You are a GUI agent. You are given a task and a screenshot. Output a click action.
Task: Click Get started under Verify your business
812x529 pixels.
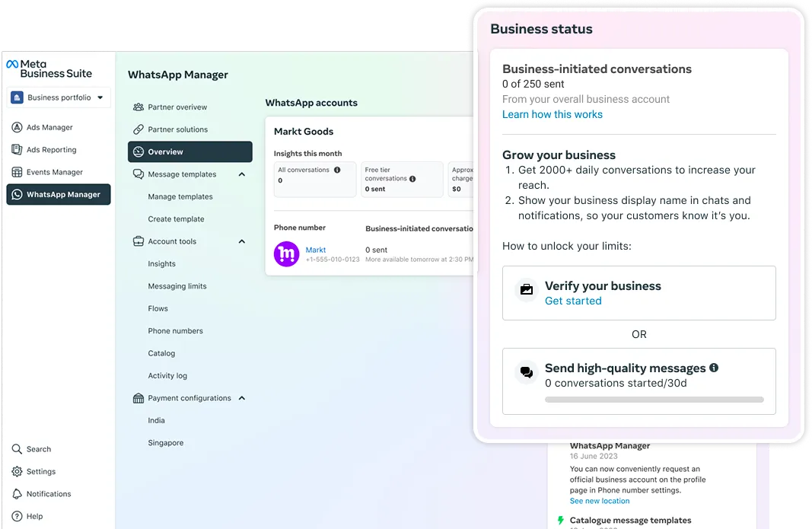click(x=573, y=301)
